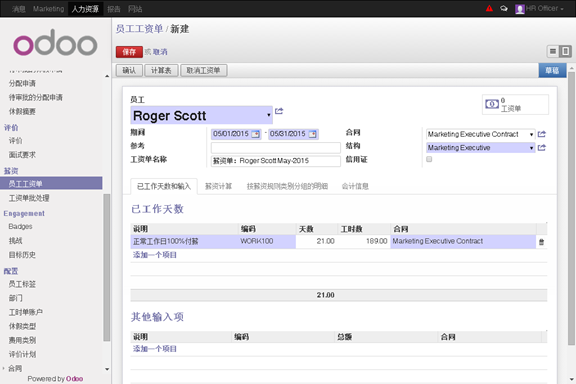The image size is (576, 384).
Task: Click the WORK100 code cell
Action: [x=267, y=241]
